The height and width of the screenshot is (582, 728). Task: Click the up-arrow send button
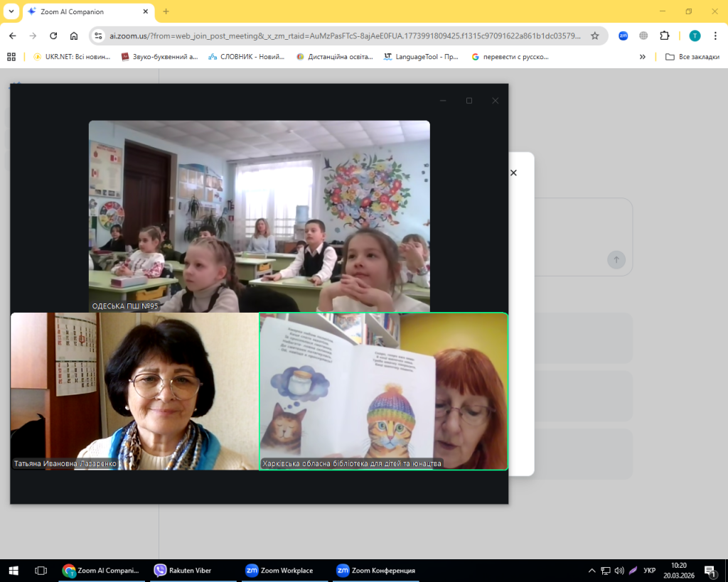[616, 259]
